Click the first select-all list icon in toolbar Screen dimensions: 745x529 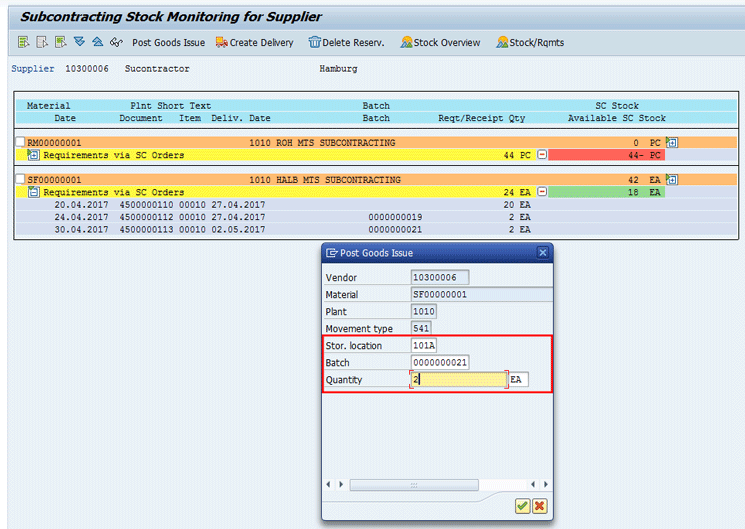23,42
